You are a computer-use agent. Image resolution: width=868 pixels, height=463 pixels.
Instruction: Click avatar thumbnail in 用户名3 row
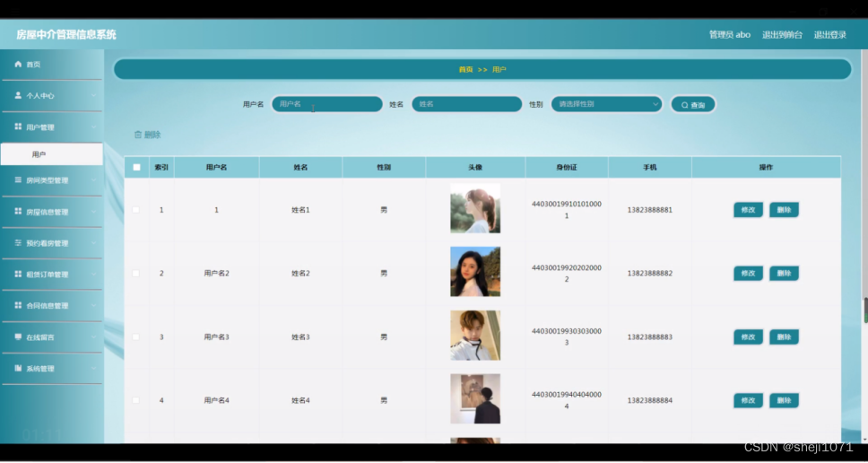475,335
